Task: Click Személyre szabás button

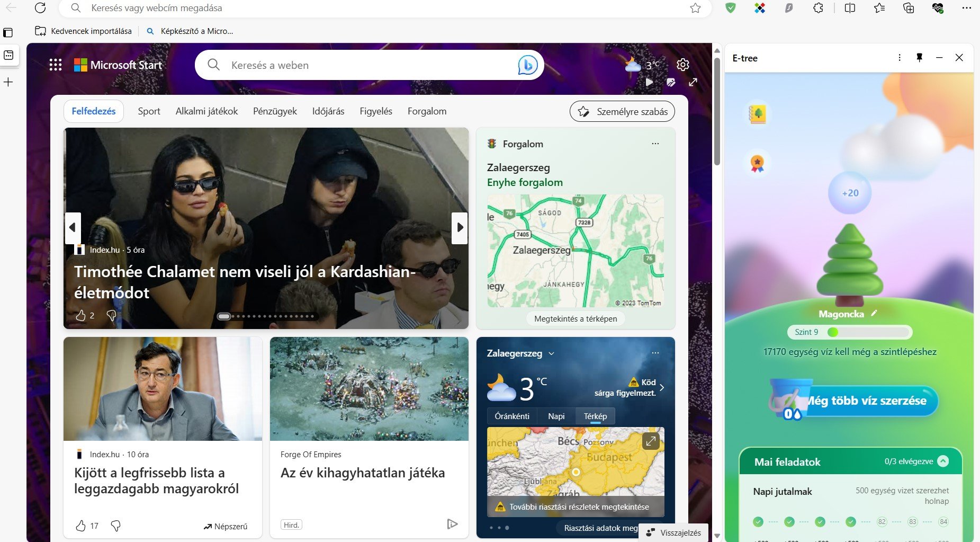Action: 622,111
